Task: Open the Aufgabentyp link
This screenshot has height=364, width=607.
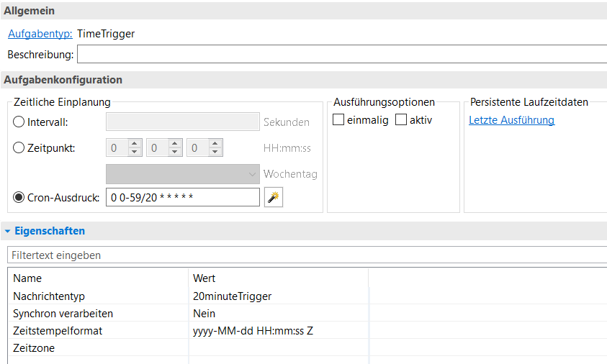Action: click(x=40, y=34)
